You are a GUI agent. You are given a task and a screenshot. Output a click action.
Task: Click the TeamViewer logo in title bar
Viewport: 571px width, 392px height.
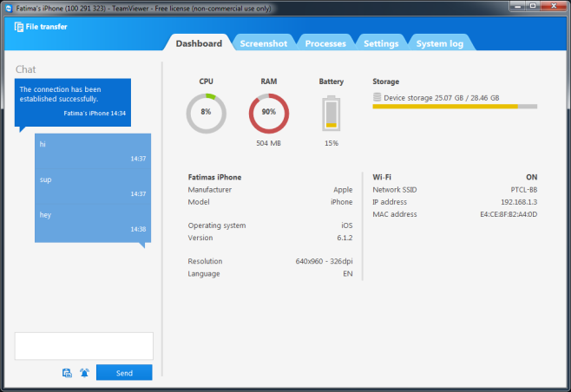(x=9, y=8)
